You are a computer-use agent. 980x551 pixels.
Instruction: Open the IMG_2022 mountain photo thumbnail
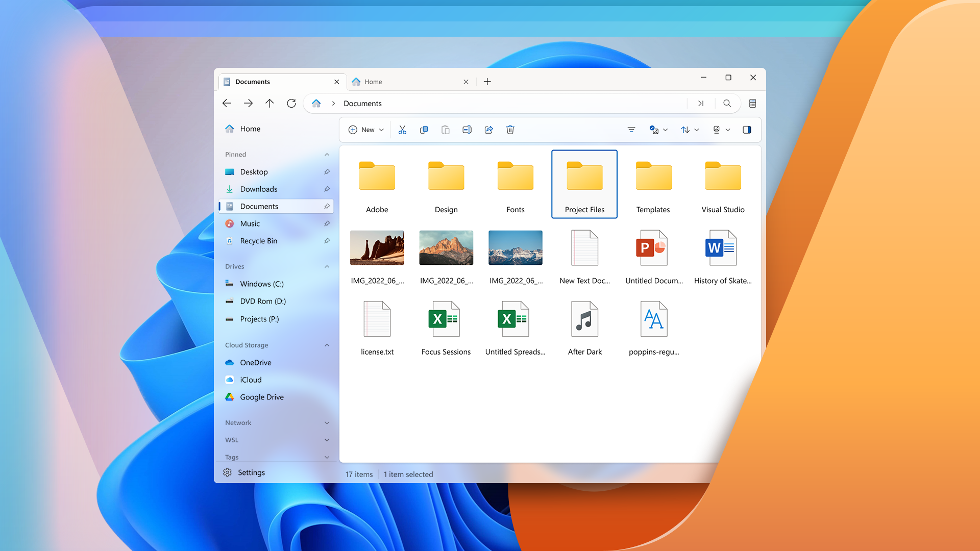click(446, 247)
